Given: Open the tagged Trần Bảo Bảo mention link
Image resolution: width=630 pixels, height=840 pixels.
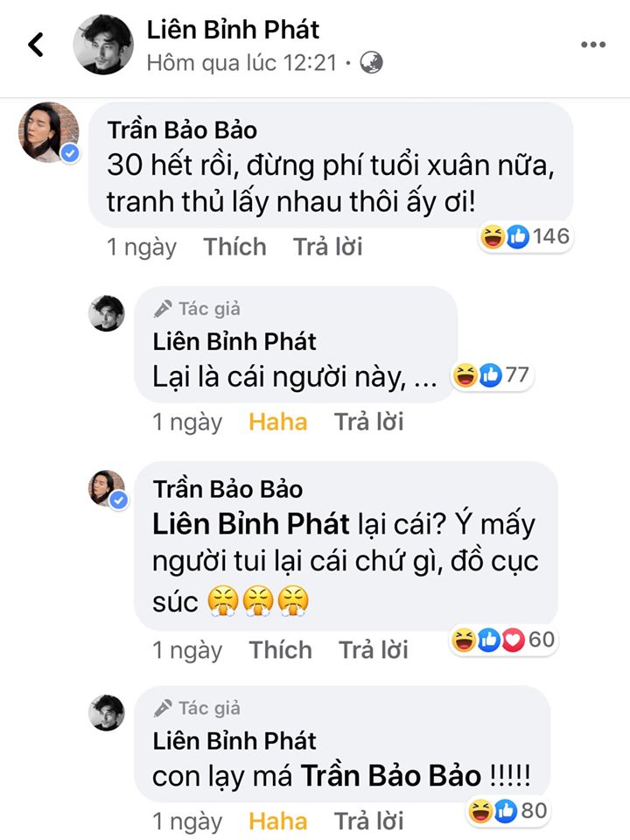Looking at the screenshot, I should (x=391, y=776).
